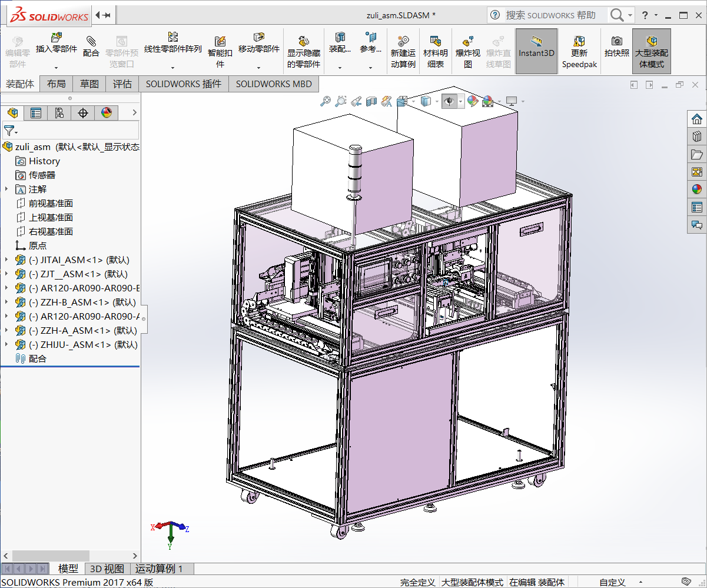The height and width of the screenshot is (588, 707).
Task: Open the 自定义 dropdown in the status bar
Action: (615, 582)
